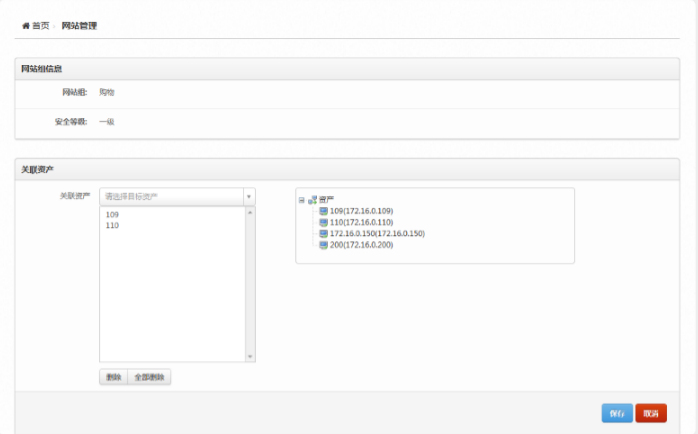Go to 首页 breadcrumb link
This screenshot has width=698, height=434.
(x=40, y=25)
